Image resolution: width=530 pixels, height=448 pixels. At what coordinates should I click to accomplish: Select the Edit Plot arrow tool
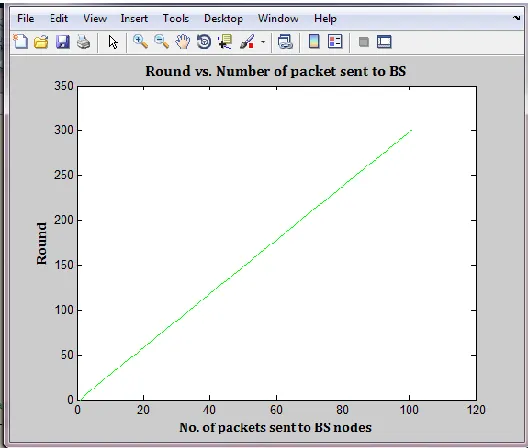coord(113,42)
